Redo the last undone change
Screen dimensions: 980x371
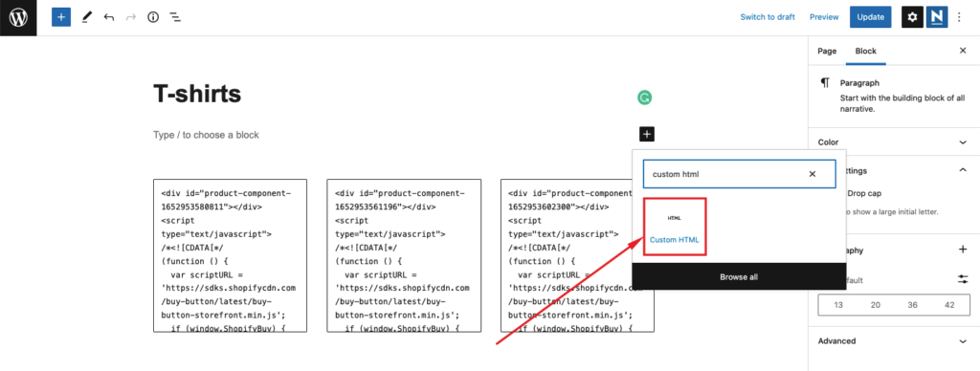click(x=130, y=17)
